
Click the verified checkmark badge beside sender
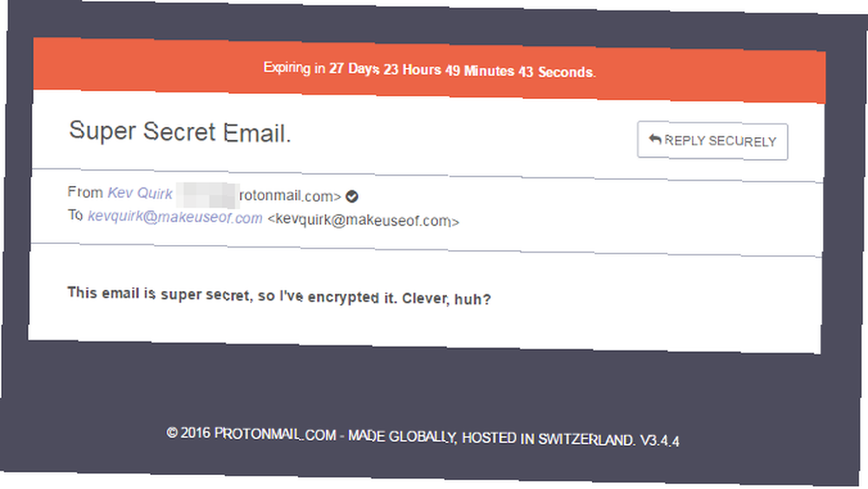(352, 196)
